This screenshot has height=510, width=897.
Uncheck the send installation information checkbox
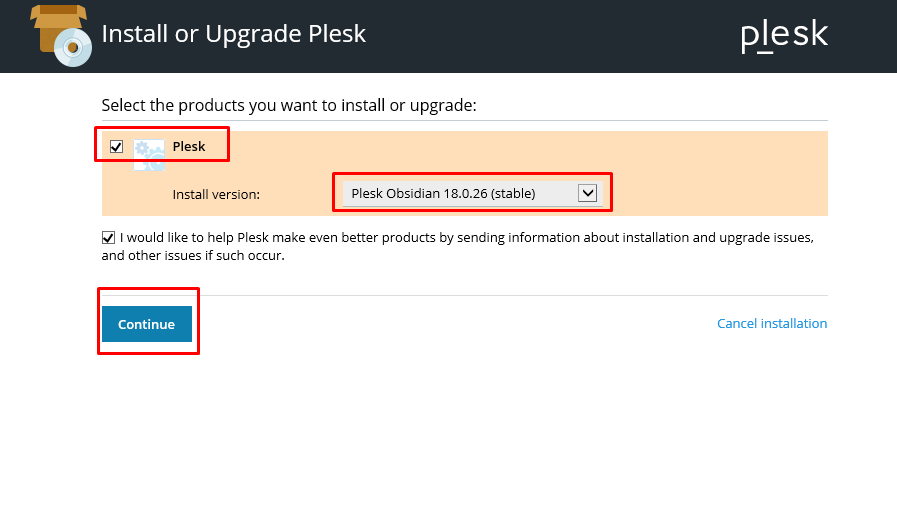point(108,238)
